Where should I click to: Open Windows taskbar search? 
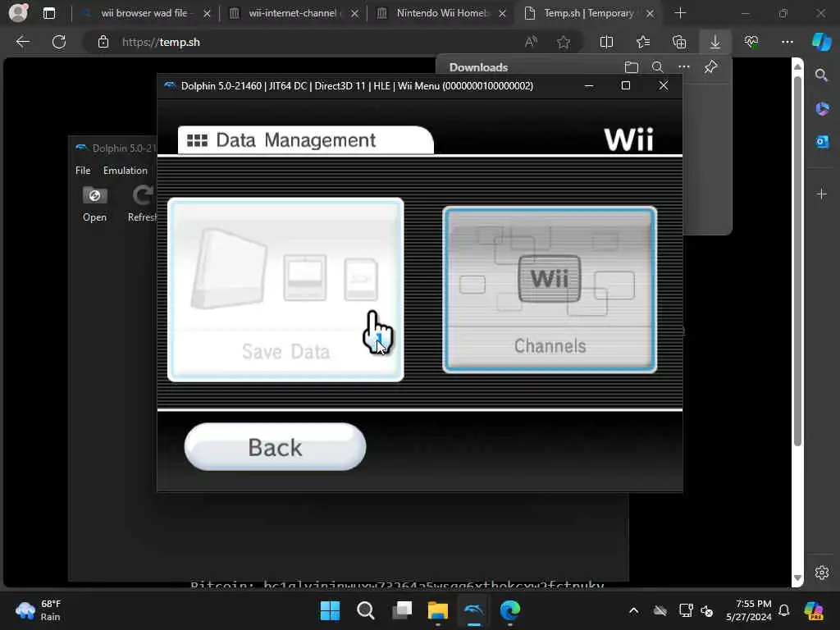[366, 610]
